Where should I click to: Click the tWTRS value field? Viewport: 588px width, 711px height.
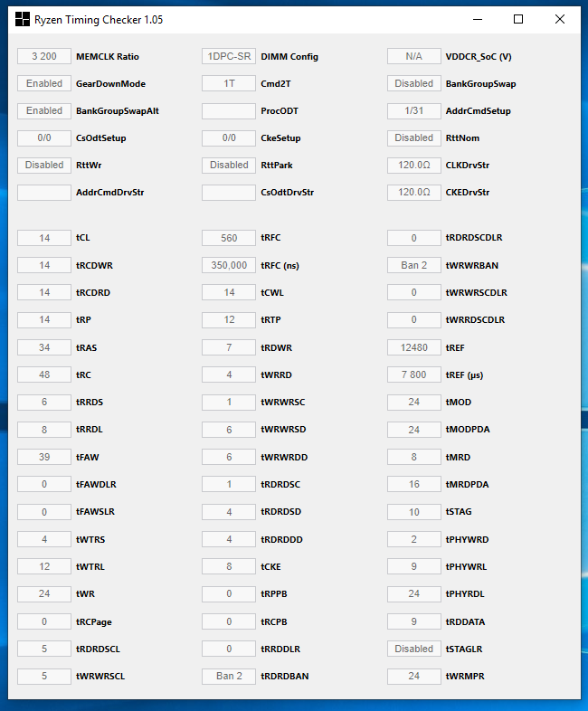coord(44,540)
